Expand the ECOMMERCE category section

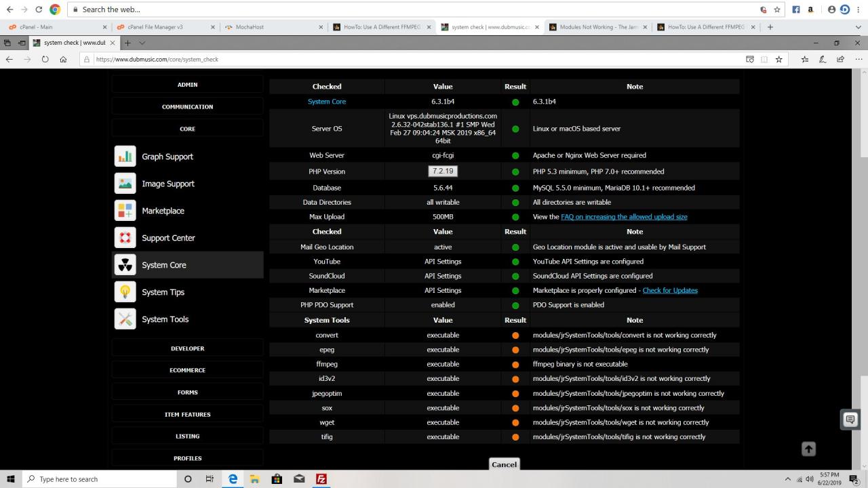[188, 370]
